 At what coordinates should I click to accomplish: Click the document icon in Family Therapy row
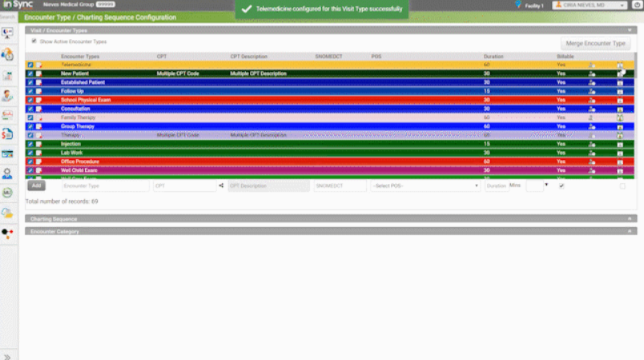[x=39, y=118]
